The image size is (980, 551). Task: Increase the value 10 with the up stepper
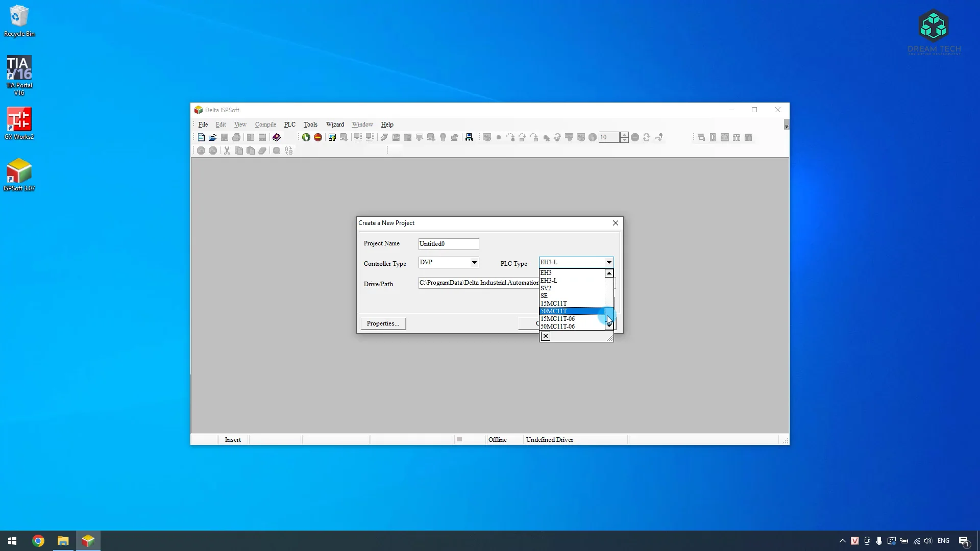(624, 135)
